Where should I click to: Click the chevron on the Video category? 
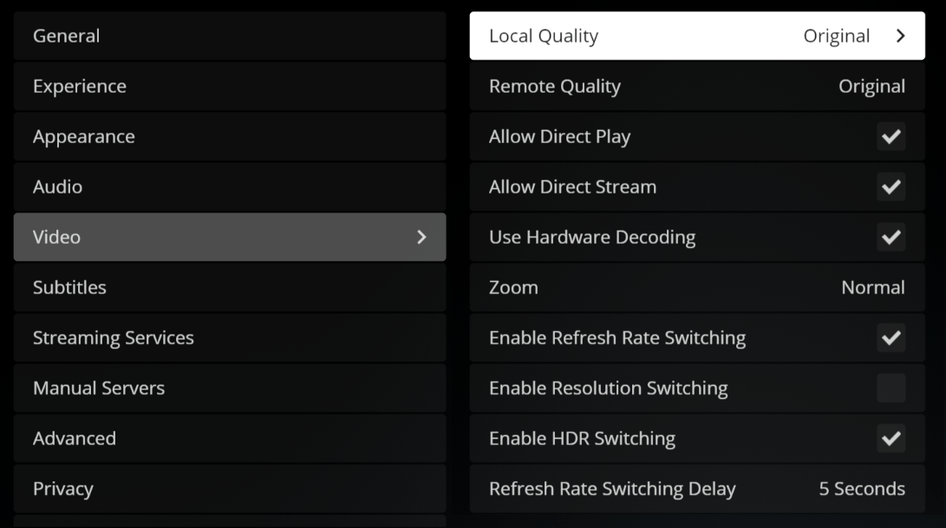421,237
